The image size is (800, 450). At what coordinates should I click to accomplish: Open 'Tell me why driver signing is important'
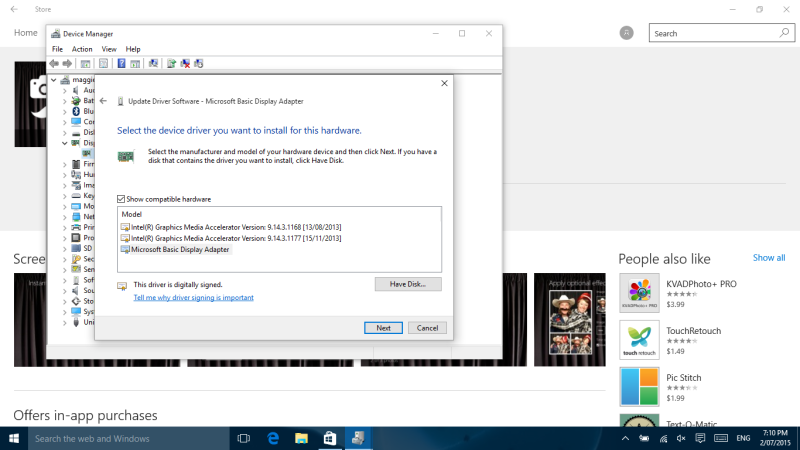[193, 297]
